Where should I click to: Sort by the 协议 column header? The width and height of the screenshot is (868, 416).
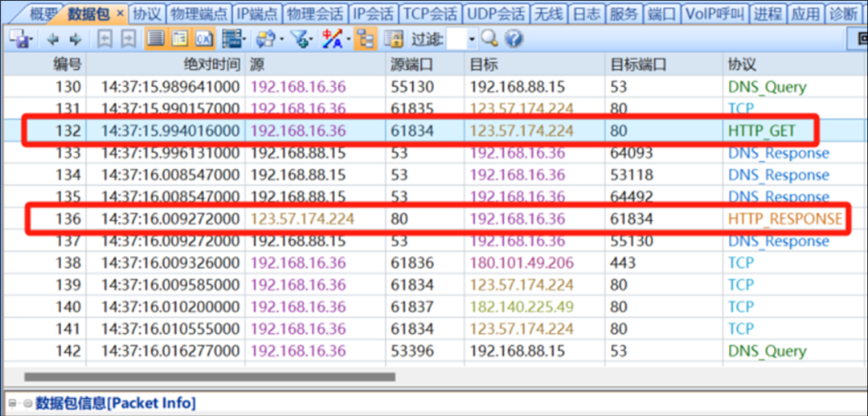point(795,64)
